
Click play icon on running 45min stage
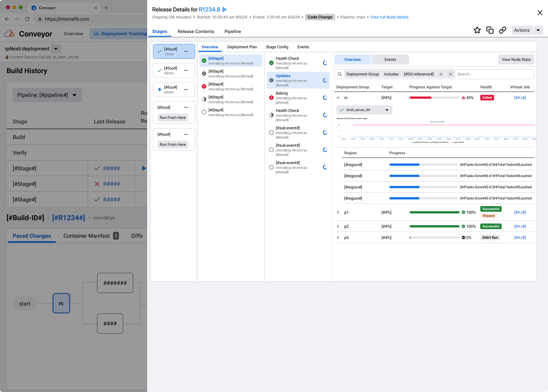click(x=160, y=90)
